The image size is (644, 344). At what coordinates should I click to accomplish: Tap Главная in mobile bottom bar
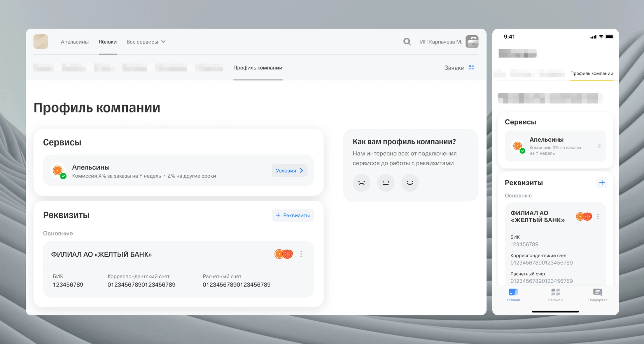click(513, 295)
